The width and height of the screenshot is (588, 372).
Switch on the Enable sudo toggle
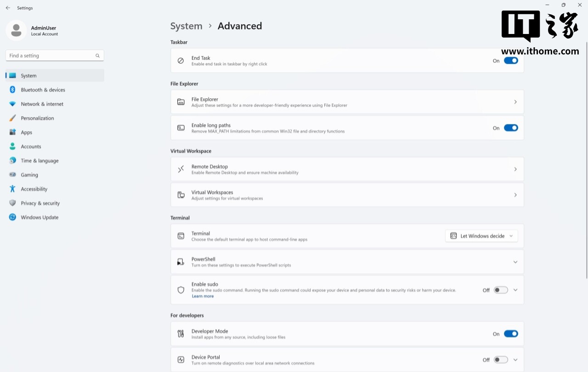coord(501,290)
